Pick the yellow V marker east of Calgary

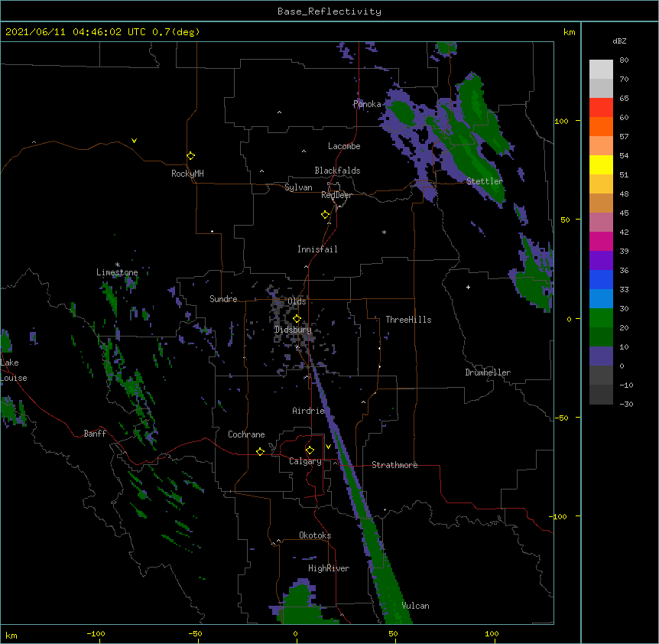[328, 447]
